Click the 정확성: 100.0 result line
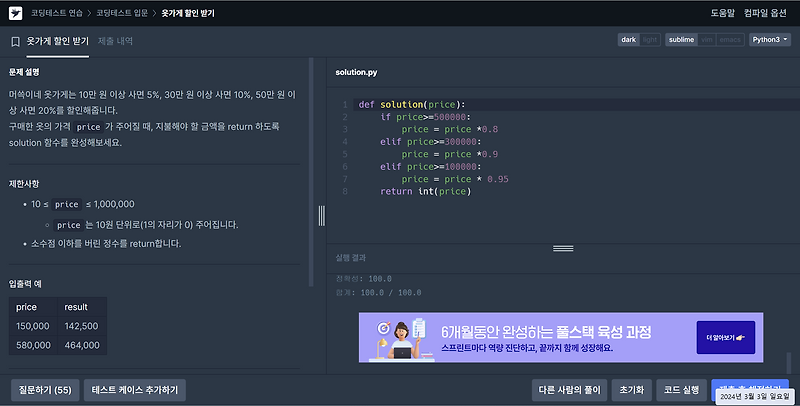 coord(364,279)
